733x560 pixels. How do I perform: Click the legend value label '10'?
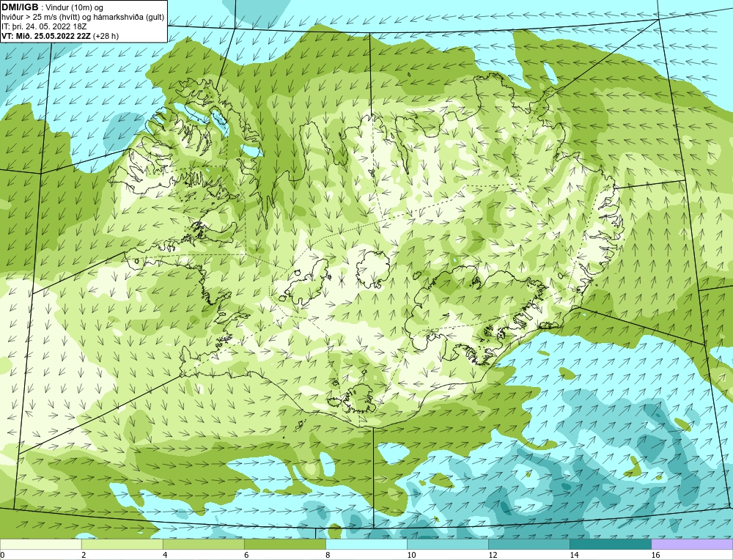pos(411,555)
